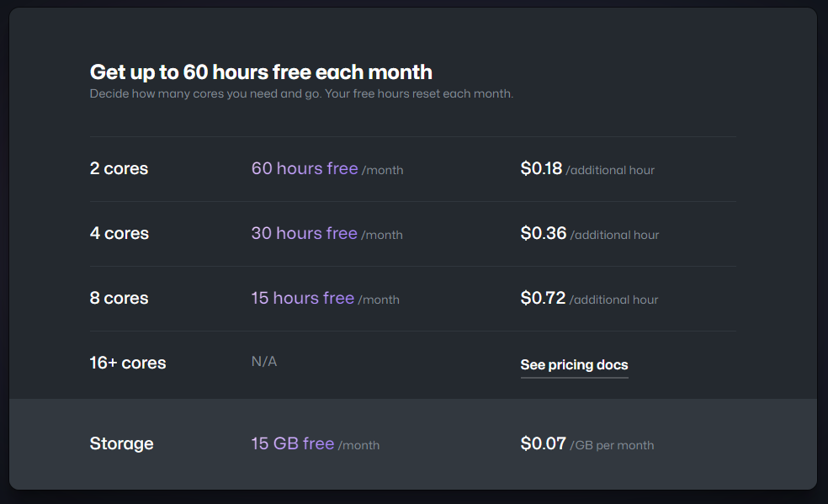Click the '60 hours free each month' heading
This screenshot has width=828, height=504.
point(261,72)
